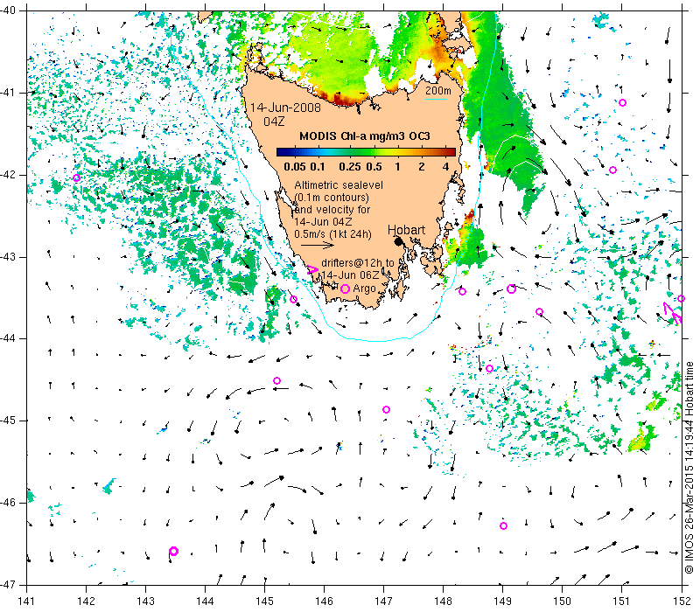Screen dimensions: 700x612
Task: Click the 'Altimetric sealevel' text
Action: (339, 184)
